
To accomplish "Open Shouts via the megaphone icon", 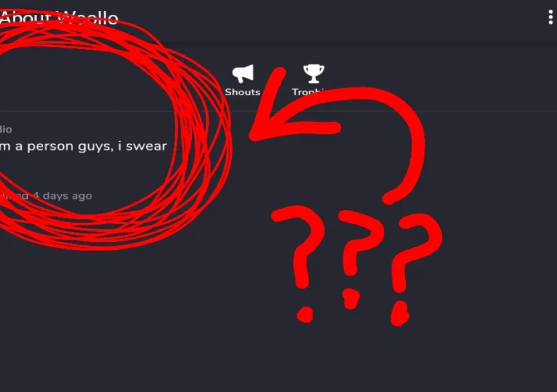I will 243,73.
